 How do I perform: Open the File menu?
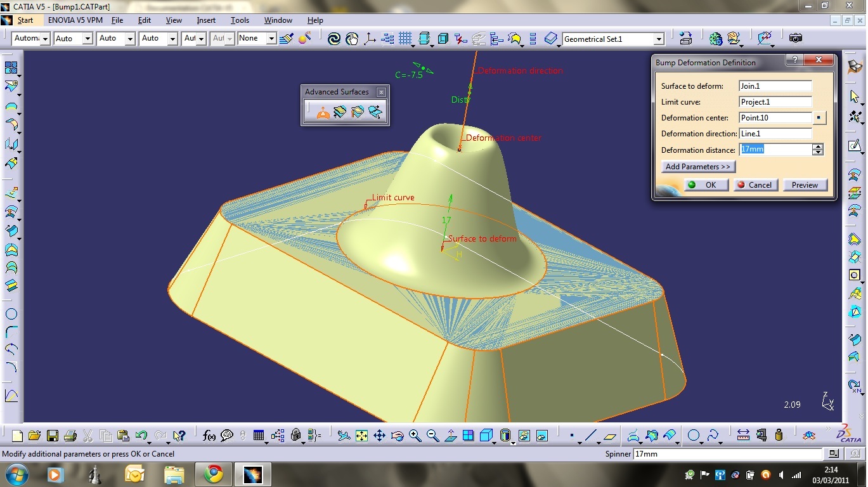[117, 20]
